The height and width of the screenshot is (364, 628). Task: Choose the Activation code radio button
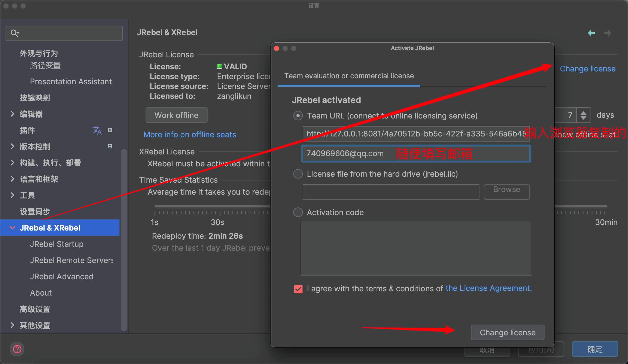(x=298, y=212)
